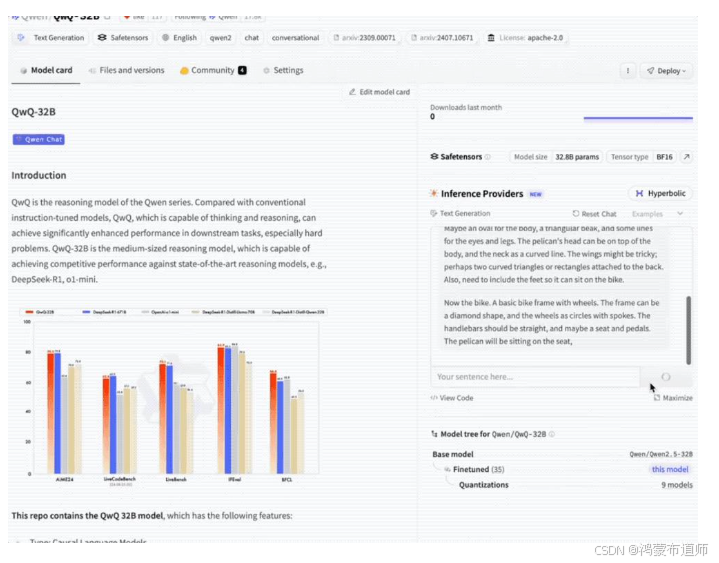
Task: Click the chat tag
Action: [x=251, y=38]
